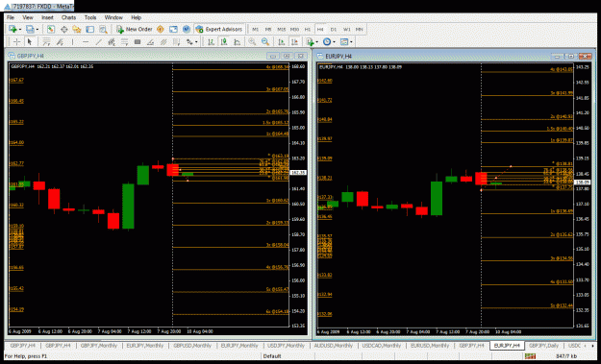This screenshot has width=601, height=364.
Task: Switch to the EURUSD,Monthly chart tab
Action: point(430,346)
